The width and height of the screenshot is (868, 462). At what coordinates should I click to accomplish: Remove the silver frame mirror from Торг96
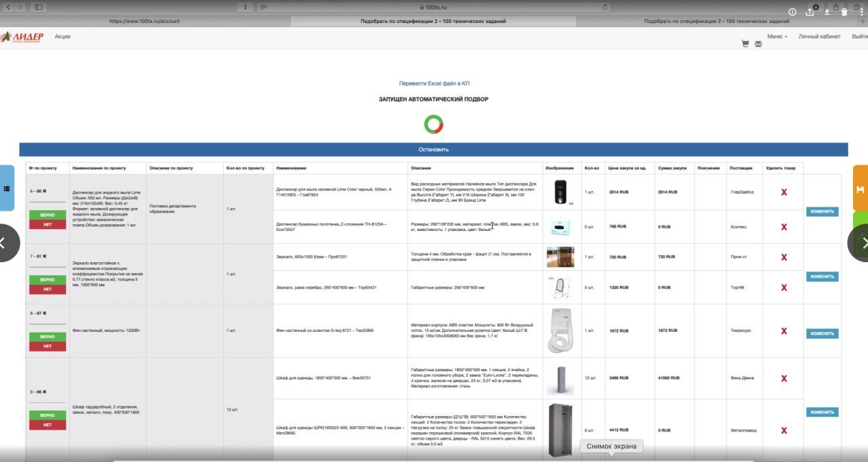784,287
